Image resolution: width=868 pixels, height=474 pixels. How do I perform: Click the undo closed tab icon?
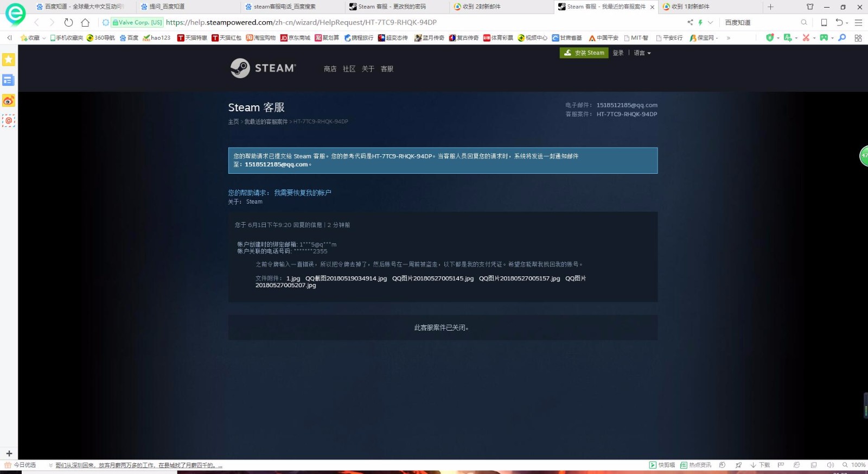coord(839,22)
